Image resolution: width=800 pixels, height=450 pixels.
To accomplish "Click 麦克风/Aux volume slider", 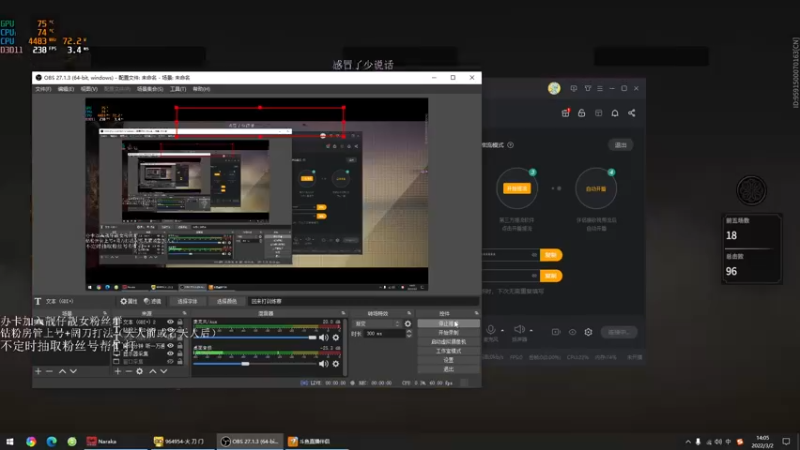I will click(x=255, y=337).
